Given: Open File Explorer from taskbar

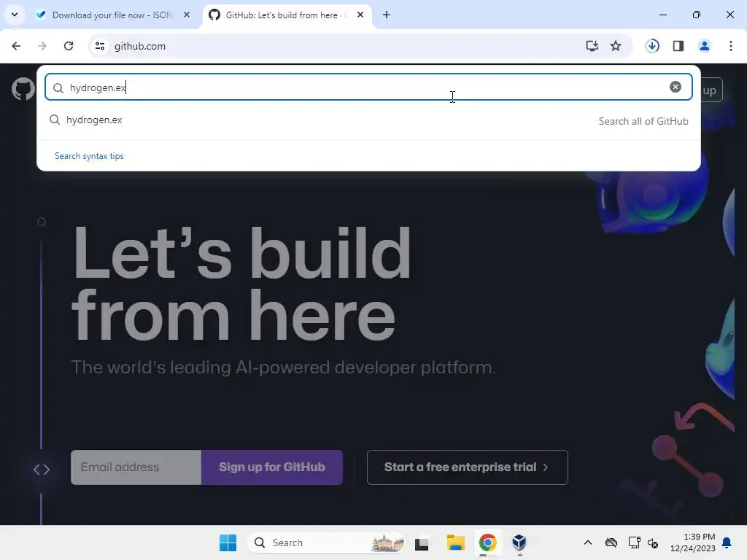Looking at the screenshot, I should (x=455, y=542).
